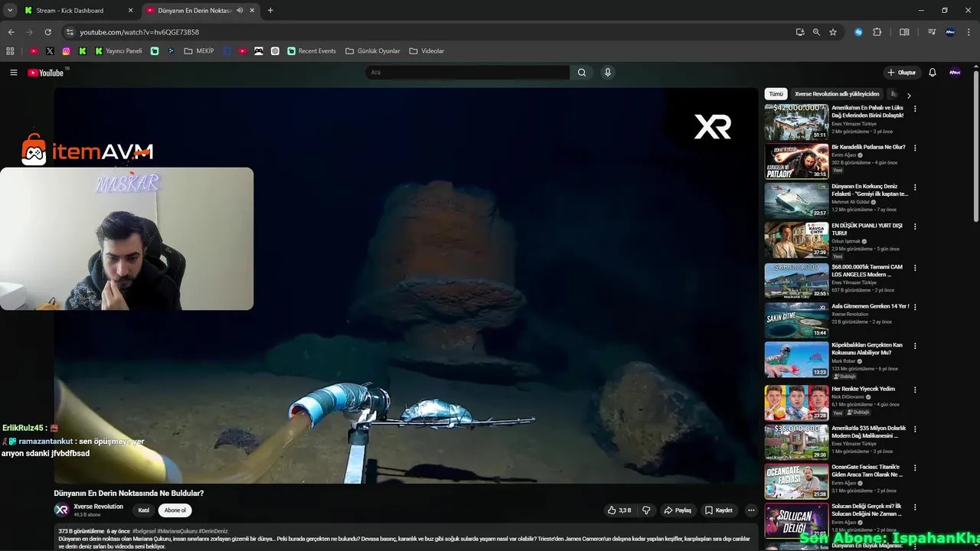Open options for EN DÜŞÜK PUANLI YURT DIŞI video

click(915, 227)
